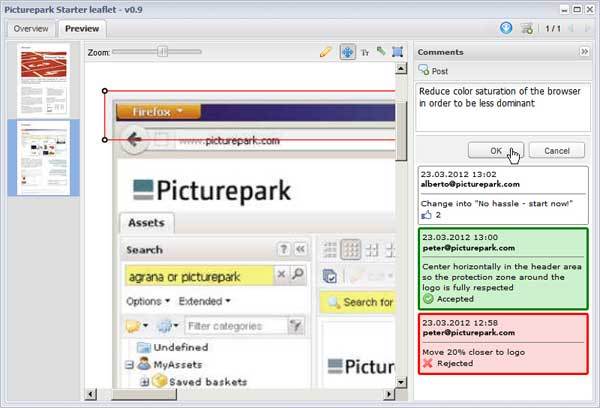600x408 pixels.
Task: Click the green Accepted checkmark icon
Action: pyautogui.click(x=428, y=299)
